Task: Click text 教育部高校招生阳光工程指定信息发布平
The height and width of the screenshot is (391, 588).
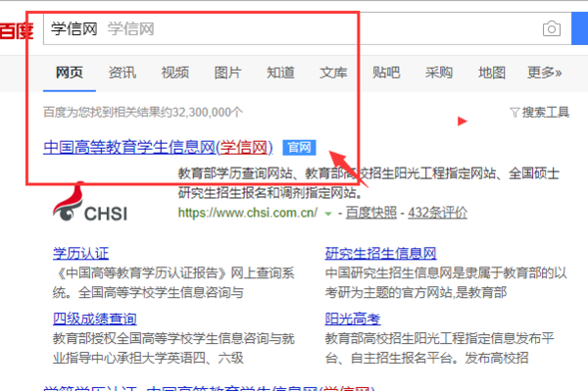Action: (x=439, y=338)
